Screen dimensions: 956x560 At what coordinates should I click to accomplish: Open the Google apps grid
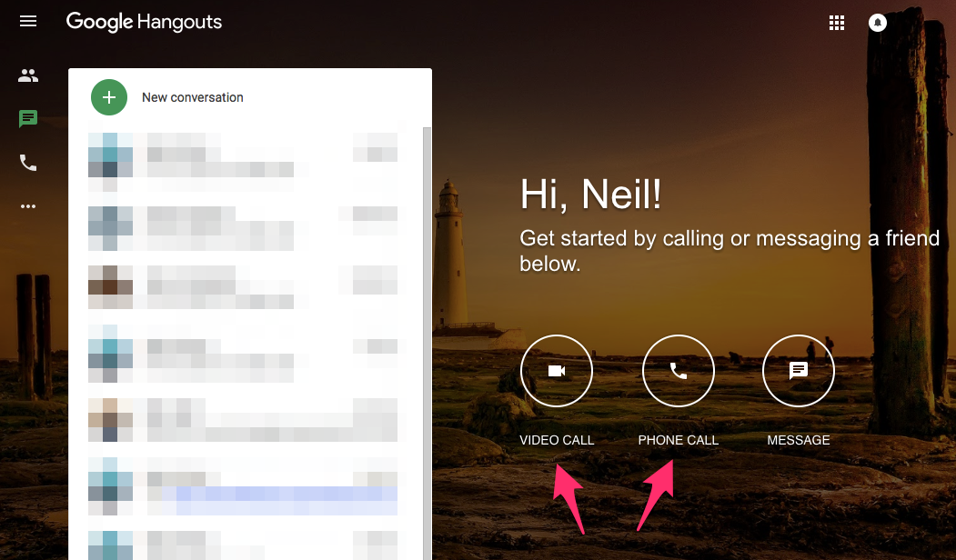pyautogui.click(x=837, y=23)
